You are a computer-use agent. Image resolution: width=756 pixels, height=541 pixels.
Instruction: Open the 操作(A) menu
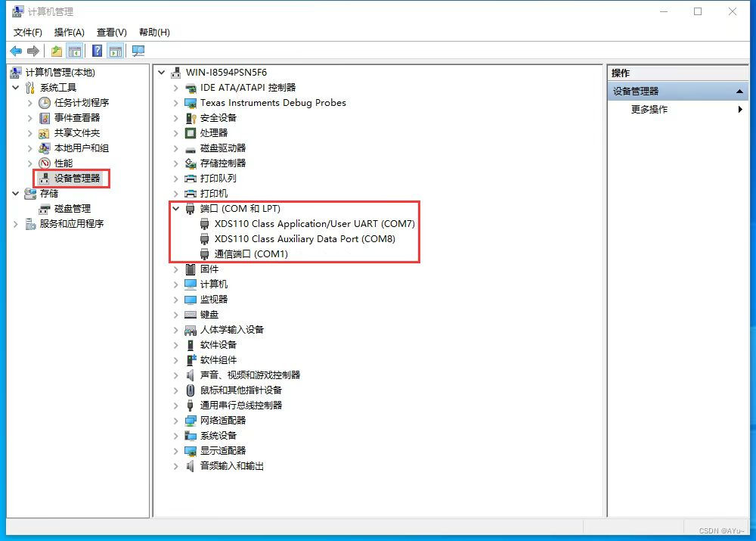click(x=70, y=33)
